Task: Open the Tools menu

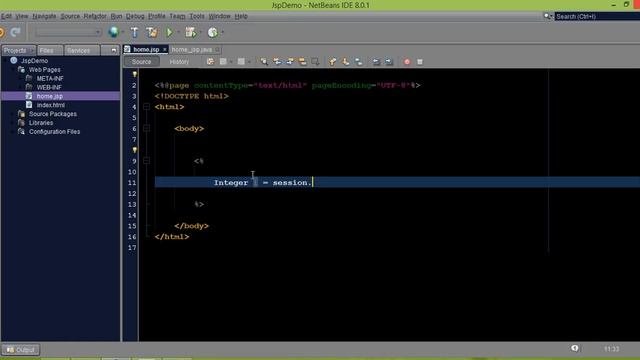Action: (197, 16)
